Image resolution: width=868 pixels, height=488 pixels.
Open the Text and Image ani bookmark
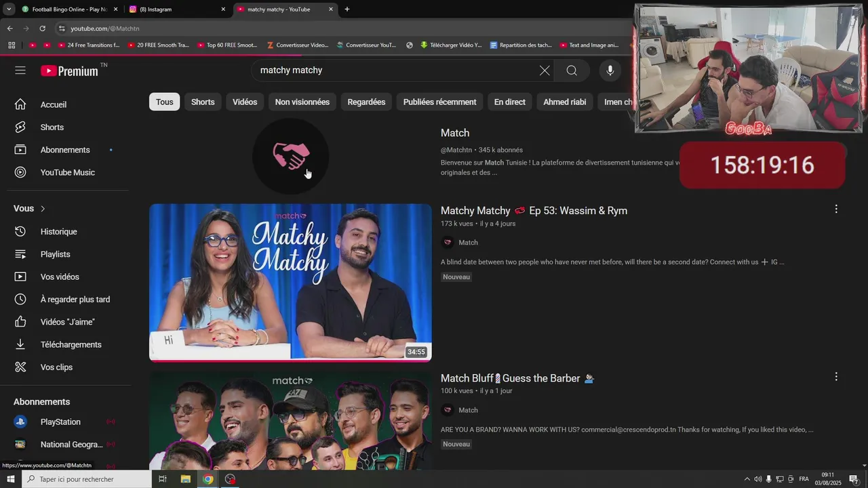point(589,45)
